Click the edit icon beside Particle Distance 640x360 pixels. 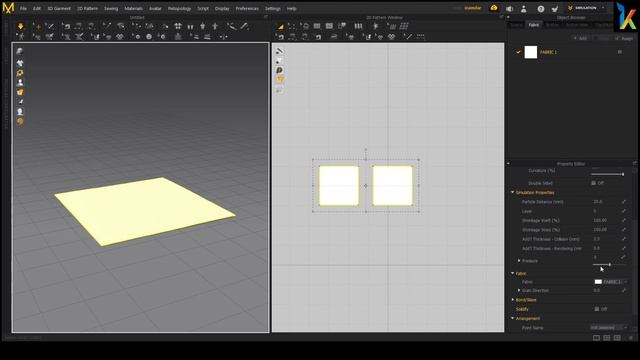pyautogui.click(x=623, y=202)
